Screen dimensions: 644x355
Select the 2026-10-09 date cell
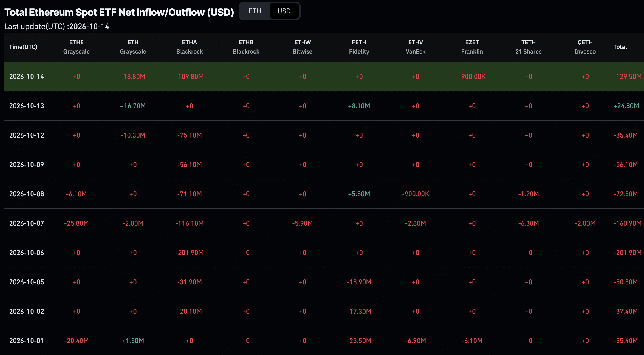27,165
